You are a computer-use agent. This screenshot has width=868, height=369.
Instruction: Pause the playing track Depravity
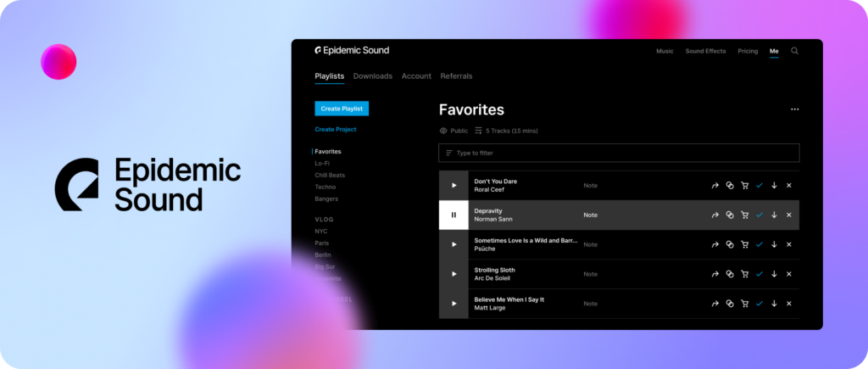click(x=454, y=215)
